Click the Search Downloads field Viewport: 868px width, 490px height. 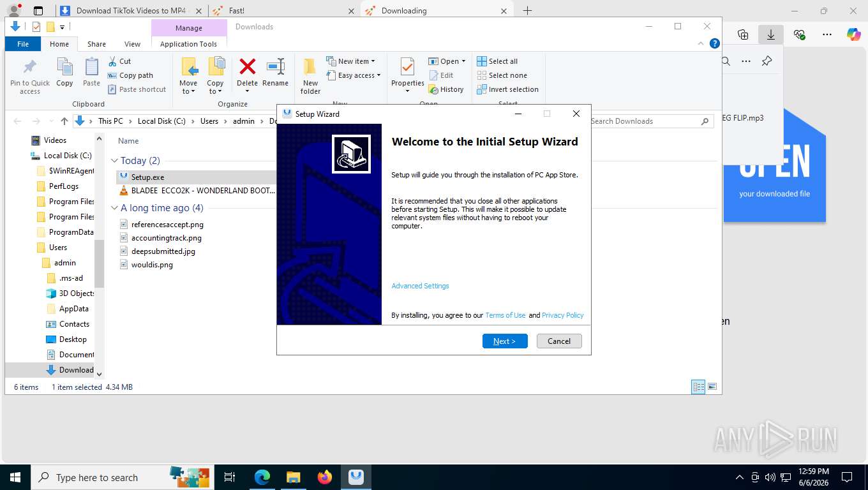click(650, 121)
